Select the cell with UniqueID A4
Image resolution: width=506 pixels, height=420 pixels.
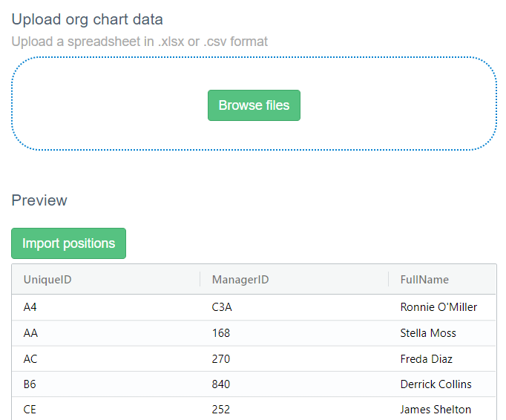[x=30, y=307]
